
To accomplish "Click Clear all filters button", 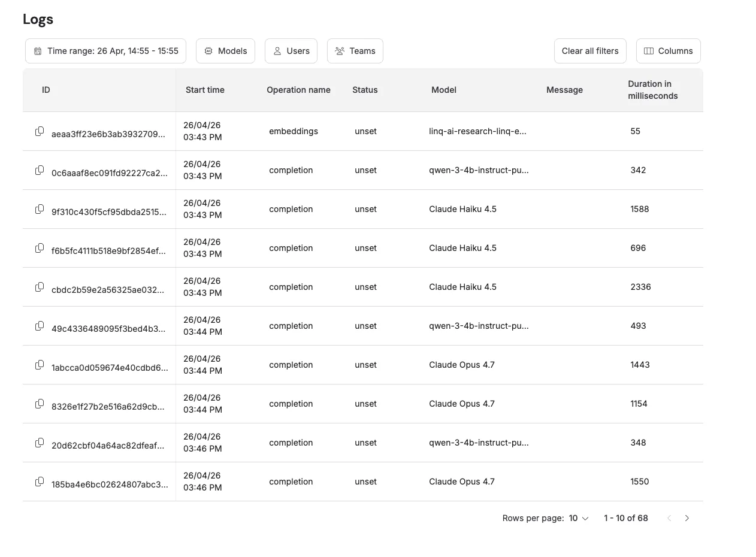I will [x=590, y=51].
